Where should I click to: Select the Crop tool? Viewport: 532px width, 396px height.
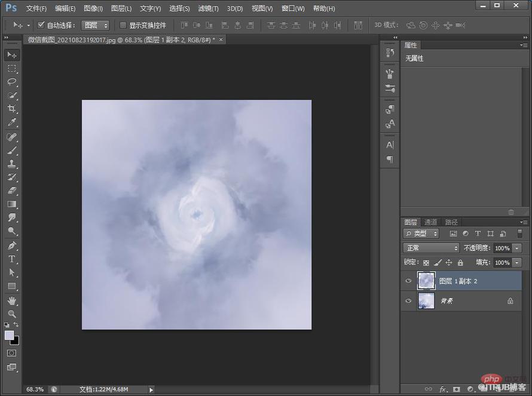point(12,109)
